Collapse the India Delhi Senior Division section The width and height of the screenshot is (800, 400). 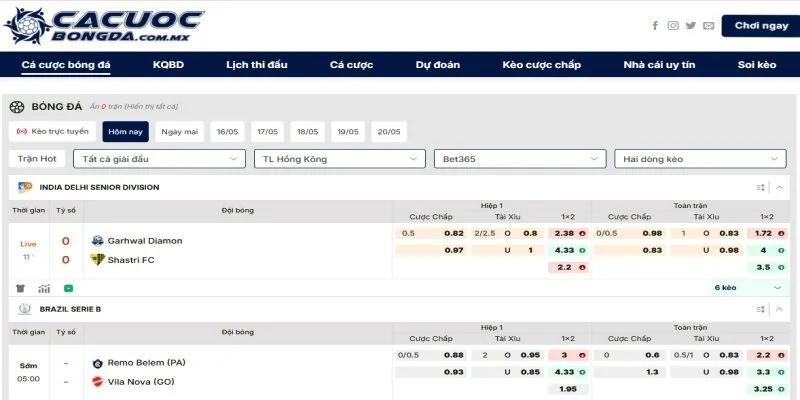coord(779,187)
